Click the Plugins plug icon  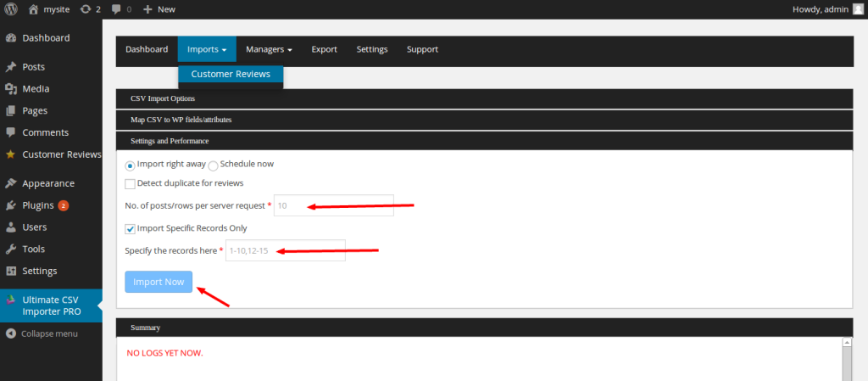10,205
